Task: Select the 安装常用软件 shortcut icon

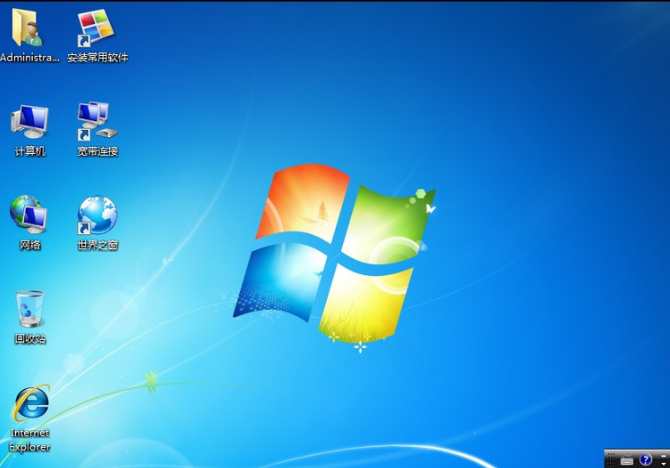Action: (95, 27)
